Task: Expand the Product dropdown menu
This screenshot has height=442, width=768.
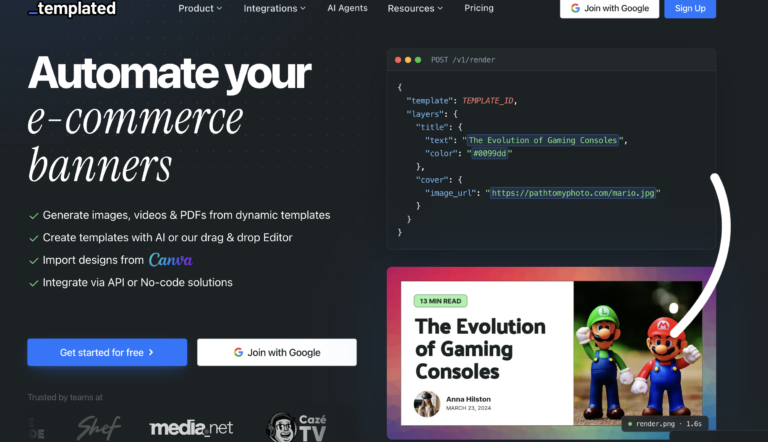Action: pyautogui.click(x=200, y=8)
